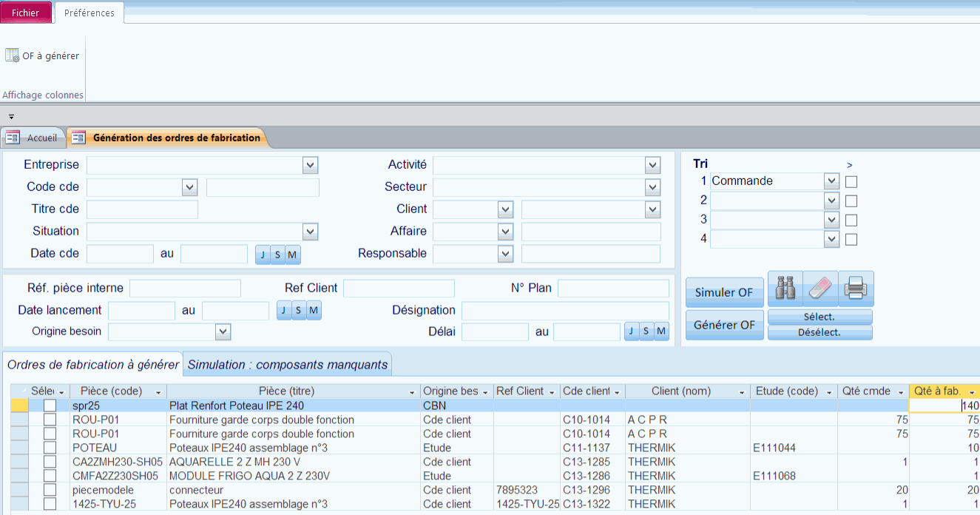Click the M button beside Délai
980x515 pixels.
(661, 331)
